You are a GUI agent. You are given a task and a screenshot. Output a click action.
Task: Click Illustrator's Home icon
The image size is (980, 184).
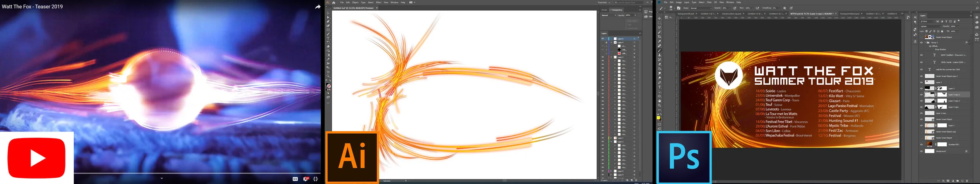334,2
